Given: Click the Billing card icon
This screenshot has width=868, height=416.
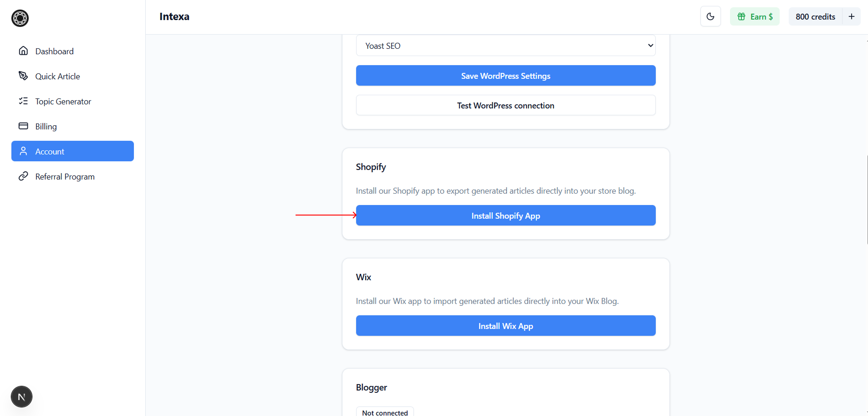Looking at the screenshot, I should [23, 126].
